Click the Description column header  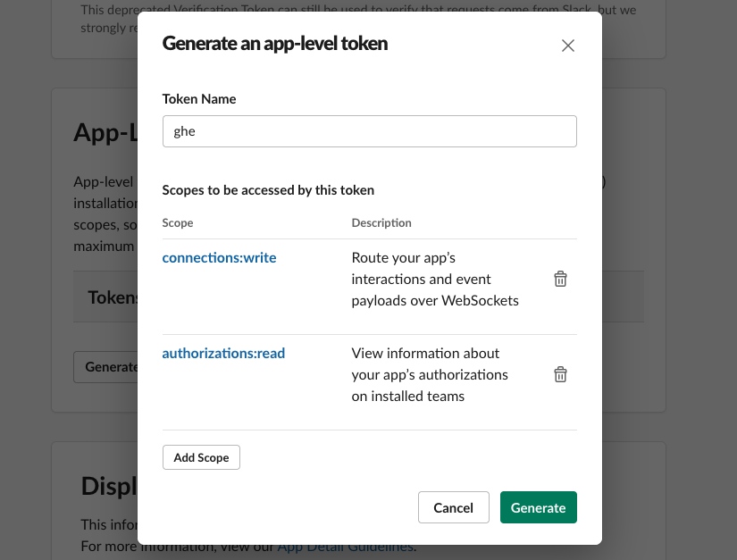tap(381, 222)
